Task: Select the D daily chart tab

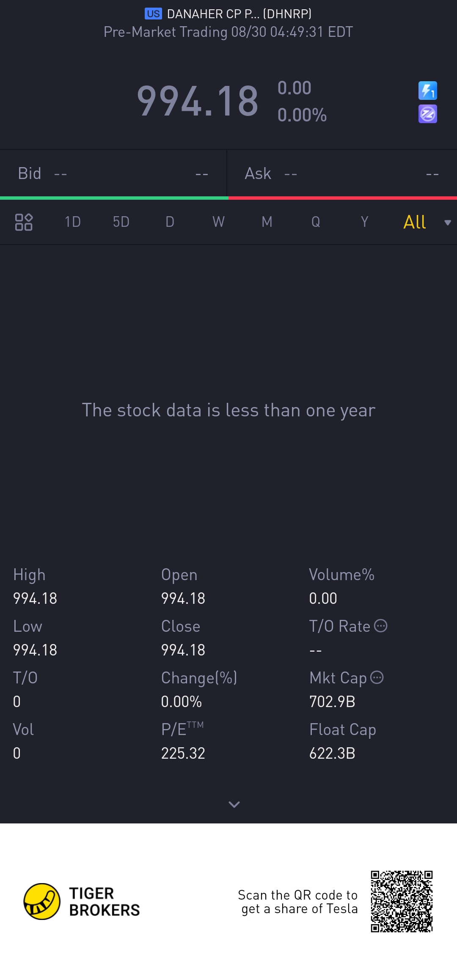Action: coord(170,222)
